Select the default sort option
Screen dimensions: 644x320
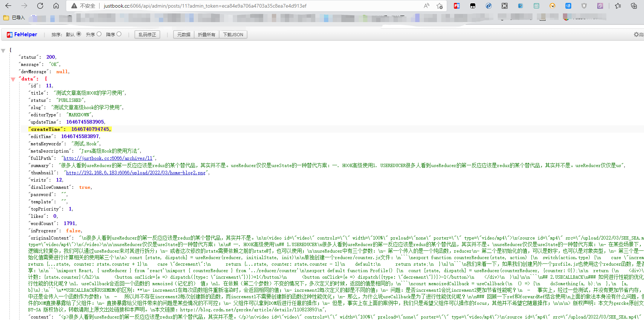tap(79, 34)
